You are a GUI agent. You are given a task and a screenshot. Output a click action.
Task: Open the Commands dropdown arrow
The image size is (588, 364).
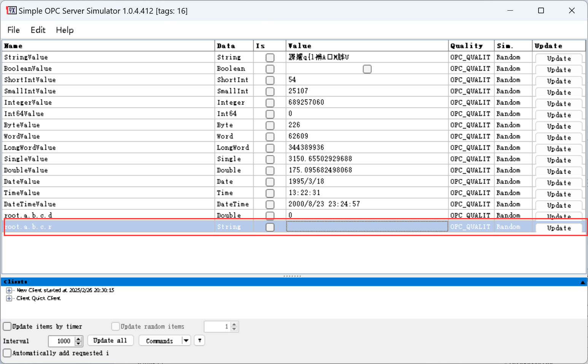pyautogui.click(x=186, y=340)
